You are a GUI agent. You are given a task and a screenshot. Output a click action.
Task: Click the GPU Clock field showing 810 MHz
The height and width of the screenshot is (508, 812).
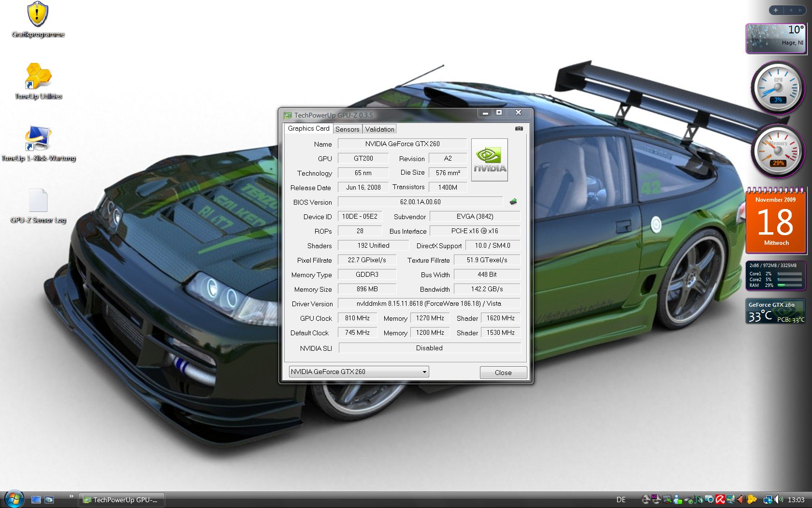[x=357, y=318]
